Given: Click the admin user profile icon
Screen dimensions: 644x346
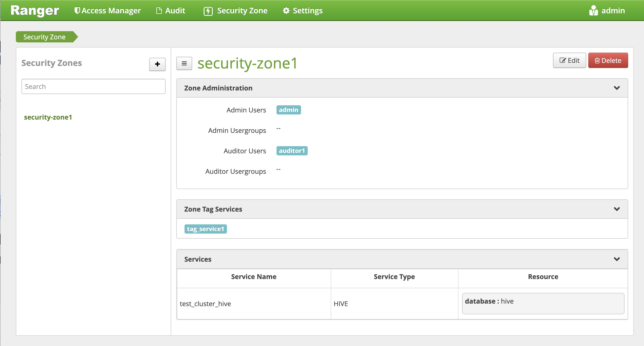Looking at the screenshot, I should 593,11.
